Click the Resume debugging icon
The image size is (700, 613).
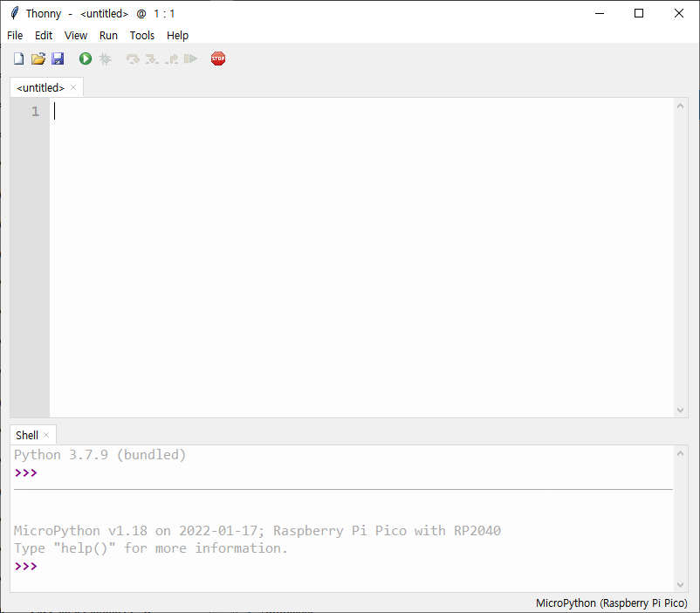190,59
